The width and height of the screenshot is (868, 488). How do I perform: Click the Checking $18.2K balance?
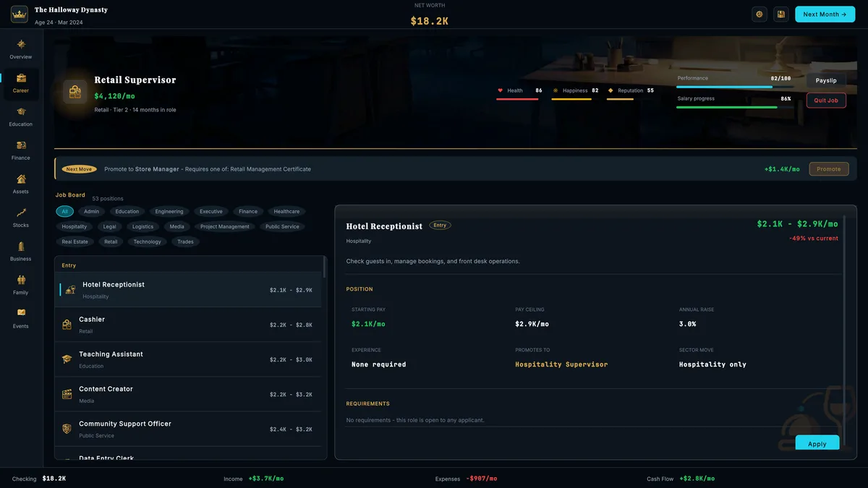coord(54,479)
